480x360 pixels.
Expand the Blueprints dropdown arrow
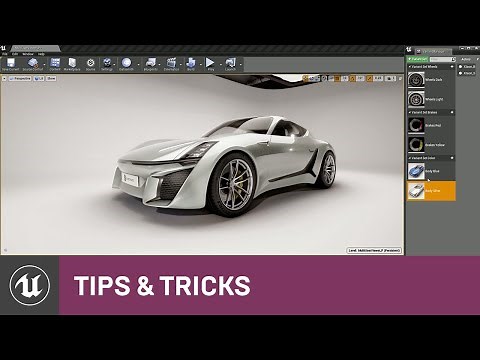(160, 64)
